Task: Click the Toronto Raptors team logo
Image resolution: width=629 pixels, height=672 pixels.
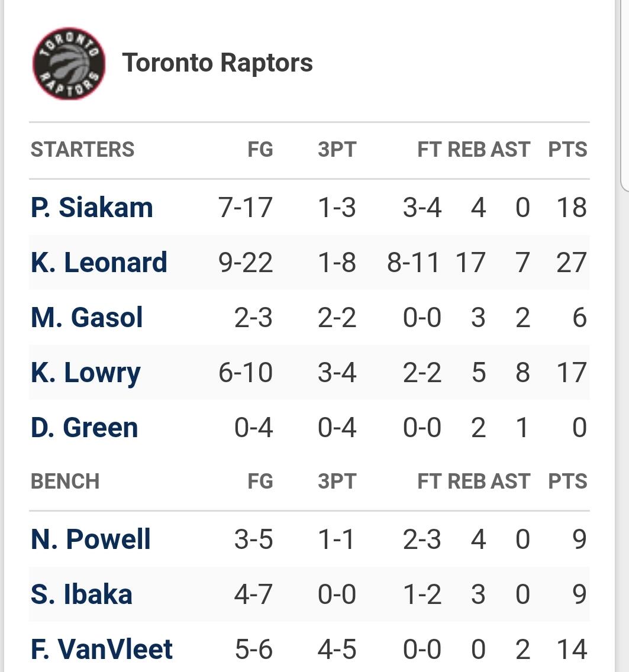Action: [69, 63]
